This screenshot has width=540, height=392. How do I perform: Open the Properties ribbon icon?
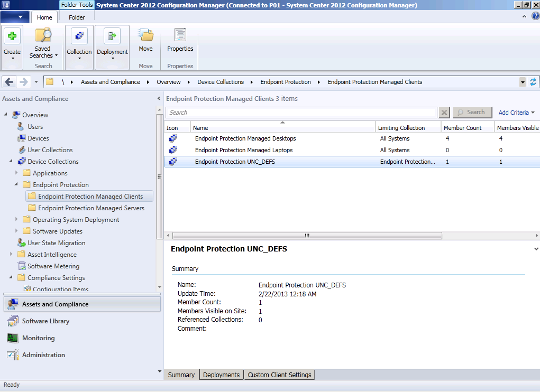pyautogui.click(x=180, y=35)
